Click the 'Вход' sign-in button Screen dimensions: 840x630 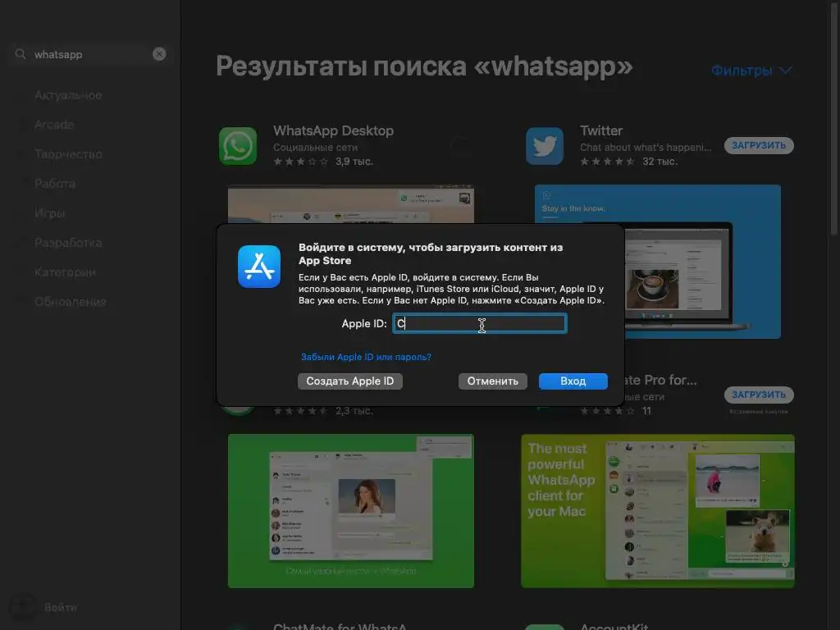pos(573,381)
